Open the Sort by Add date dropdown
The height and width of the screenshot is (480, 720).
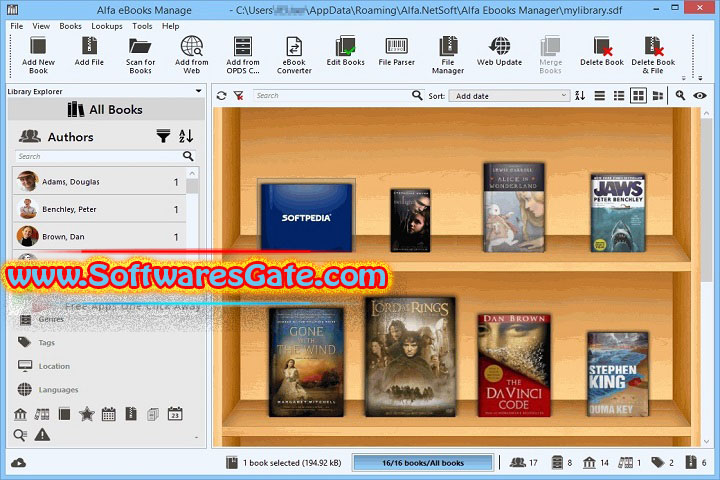coord(509,96)
